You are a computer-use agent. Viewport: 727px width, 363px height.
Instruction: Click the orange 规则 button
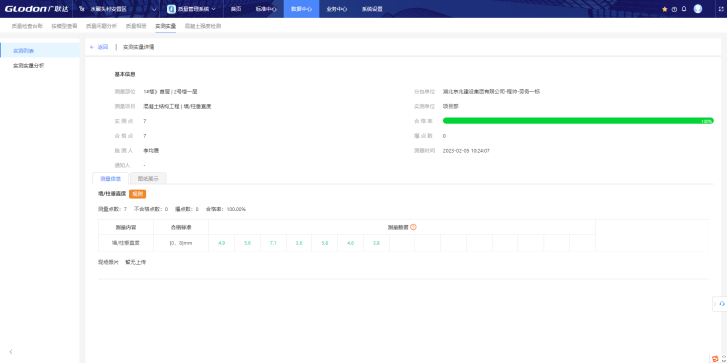(138, 194)
